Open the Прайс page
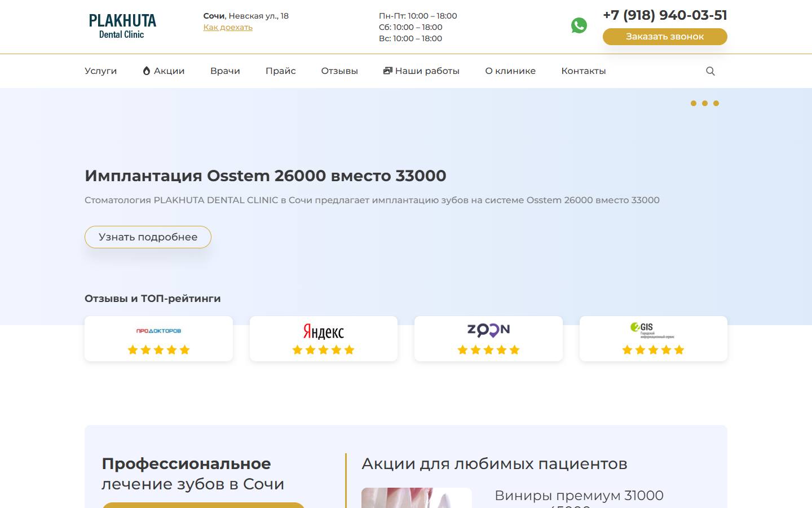Screen dimensions: 812x508 click(x=281, y=71)
